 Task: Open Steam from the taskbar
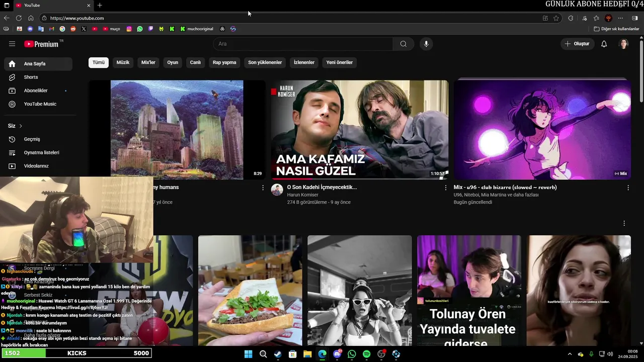click(278, 354)
